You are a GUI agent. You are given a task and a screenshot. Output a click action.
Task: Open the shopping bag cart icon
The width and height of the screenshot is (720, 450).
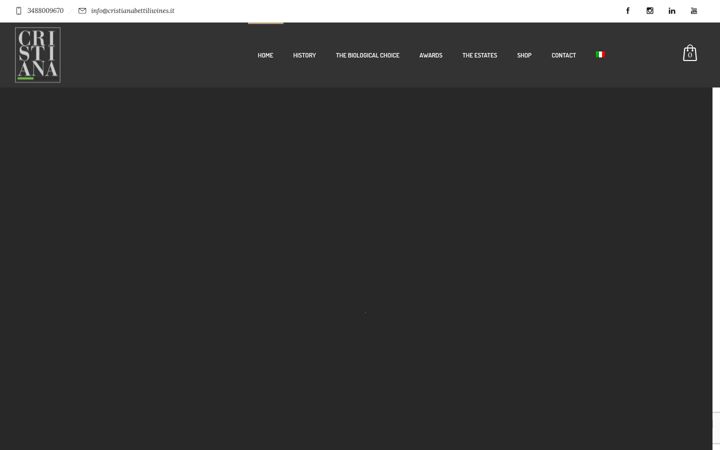coord(690,53)
